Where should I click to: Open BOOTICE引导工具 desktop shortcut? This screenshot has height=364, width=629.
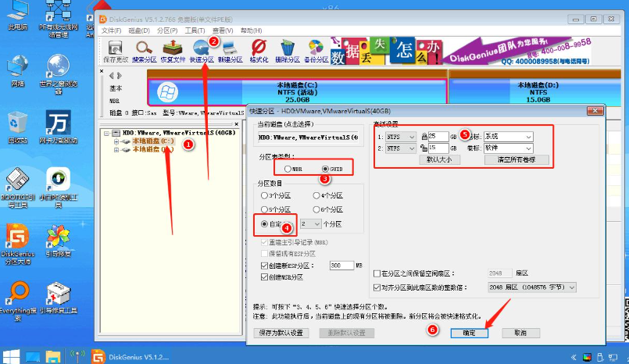pyautogui.click(x=18, y=187)
